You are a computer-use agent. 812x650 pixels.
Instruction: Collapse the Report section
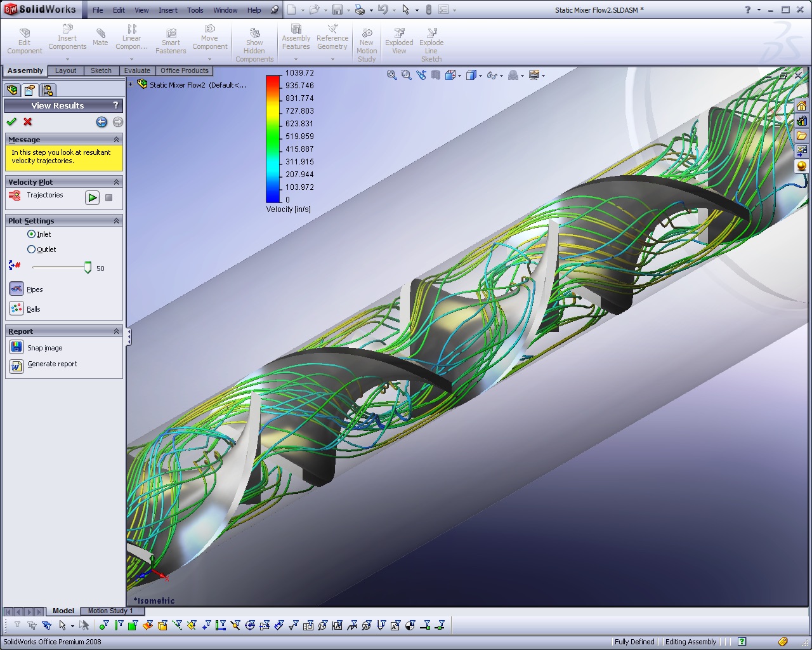point(116,331)
